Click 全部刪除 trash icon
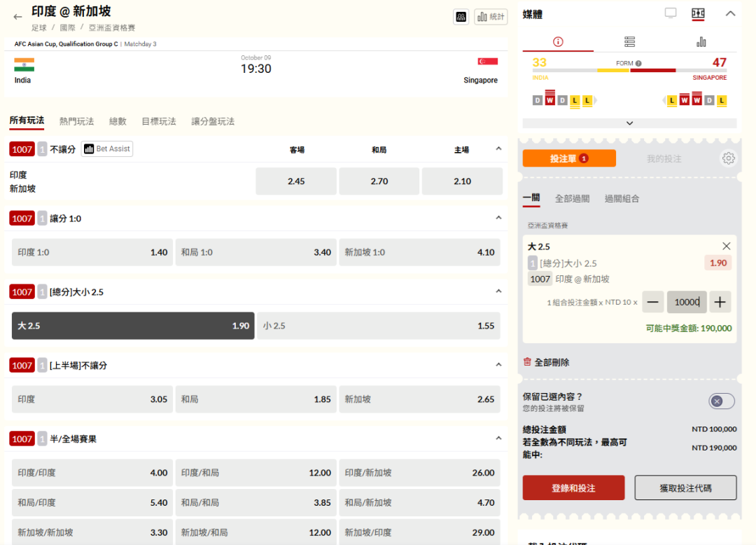 pyautogui.click(x=528, y=362)
